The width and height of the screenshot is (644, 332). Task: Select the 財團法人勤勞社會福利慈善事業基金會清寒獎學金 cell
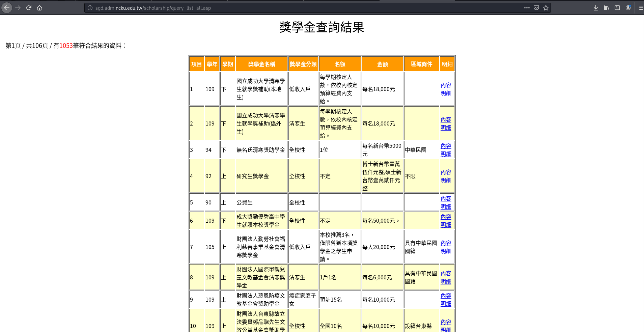(262, 247)
